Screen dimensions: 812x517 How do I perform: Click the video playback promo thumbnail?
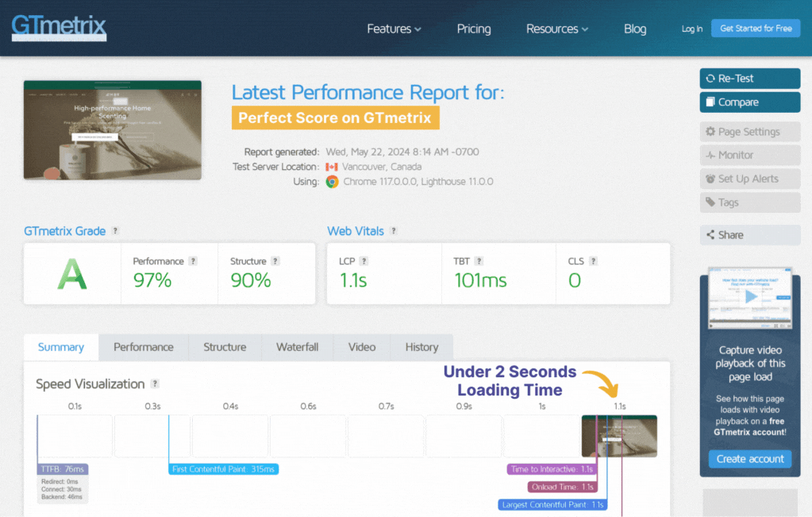pos(750,298)
